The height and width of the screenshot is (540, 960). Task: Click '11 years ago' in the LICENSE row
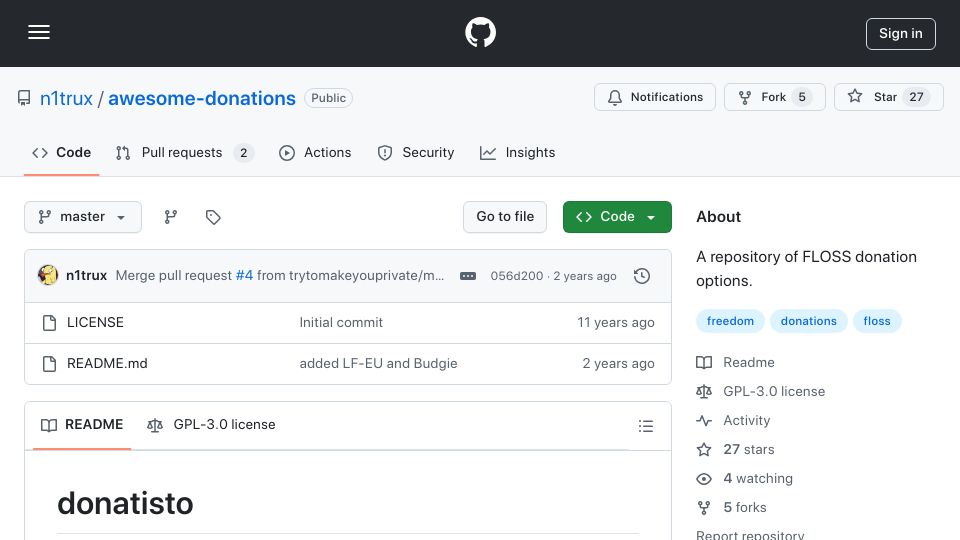click(615, 323)
